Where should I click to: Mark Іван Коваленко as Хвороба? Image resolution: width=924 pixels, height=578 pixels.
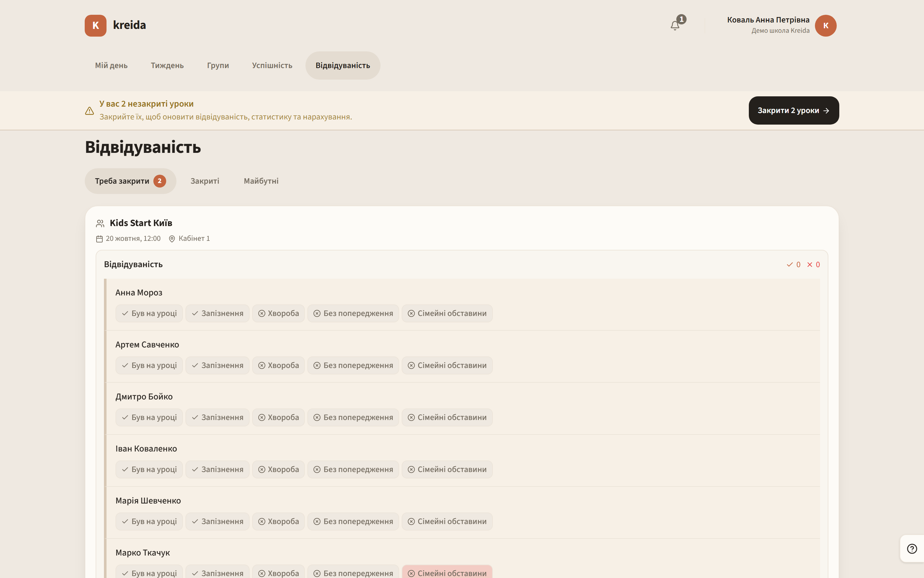278,469
